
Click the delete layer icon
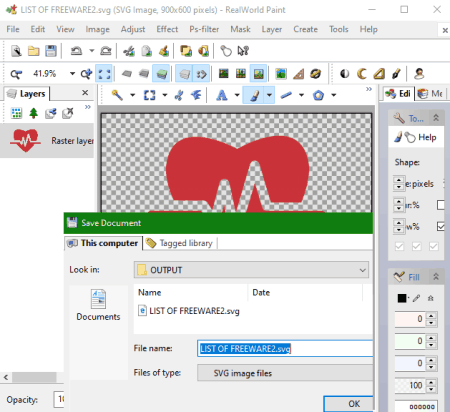[68, 113]
